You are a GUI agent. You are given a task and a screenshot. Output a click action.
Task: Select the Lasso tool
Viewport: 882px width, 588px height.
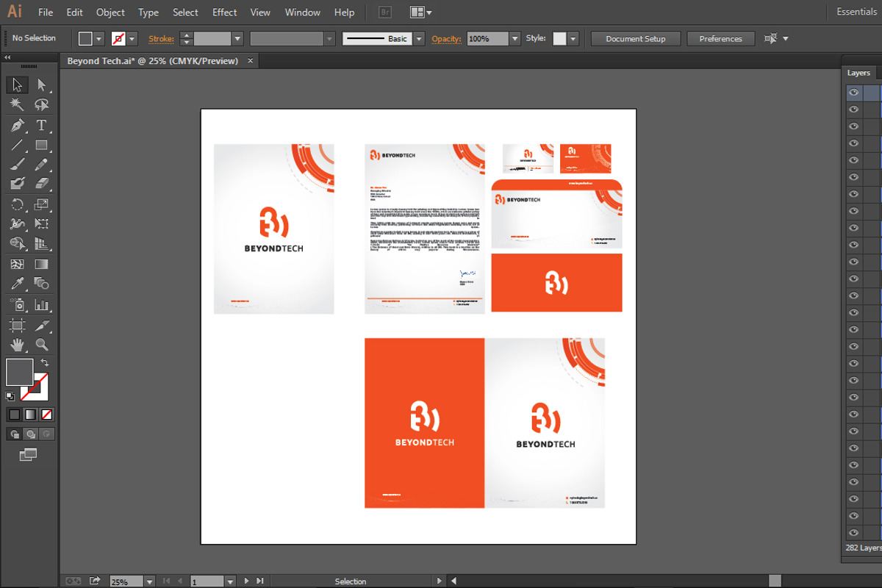coord(42,105)
